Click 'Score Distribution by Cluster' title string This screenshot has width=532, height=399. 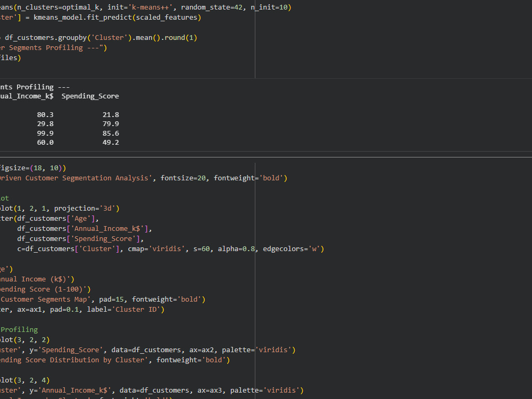click(87, 360)
